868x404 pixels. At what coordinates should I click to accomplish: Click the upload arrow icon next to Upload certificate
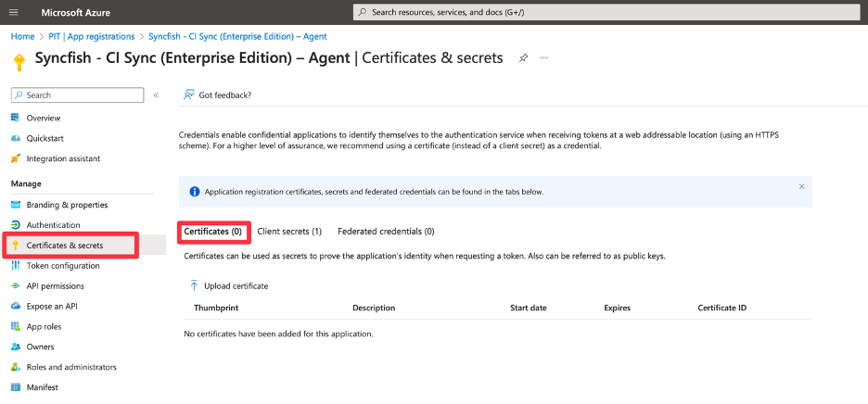(x=194, y=285)
